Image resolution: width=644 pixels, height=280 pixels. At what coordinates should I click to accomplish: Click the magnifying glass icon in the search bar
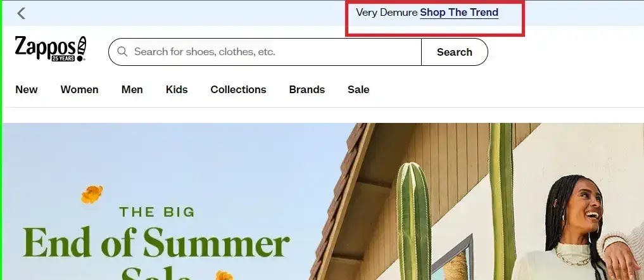122,51
